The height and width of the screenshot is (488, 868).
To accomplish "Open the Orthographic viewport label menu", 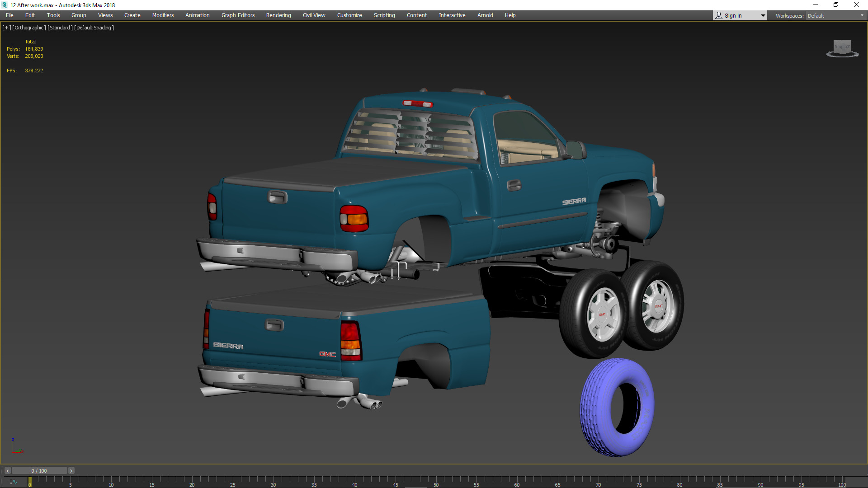I will tap(29, 28).
